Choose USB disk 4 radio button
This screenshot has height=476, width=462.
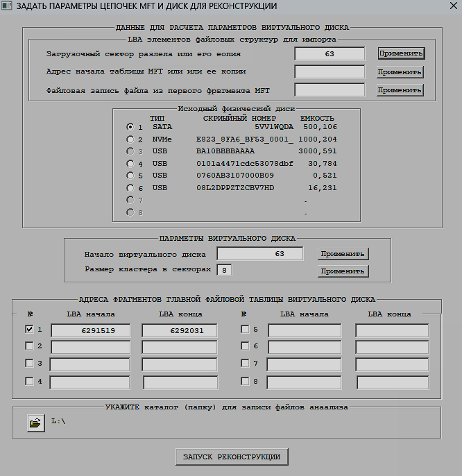[x=130, y=164]
